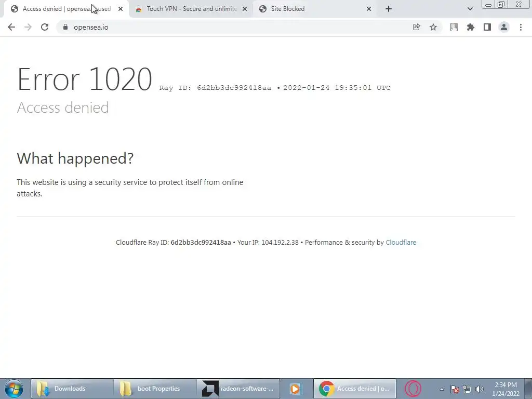
Task: Open the boot Properties taskbar item
Action: point(155,389)
